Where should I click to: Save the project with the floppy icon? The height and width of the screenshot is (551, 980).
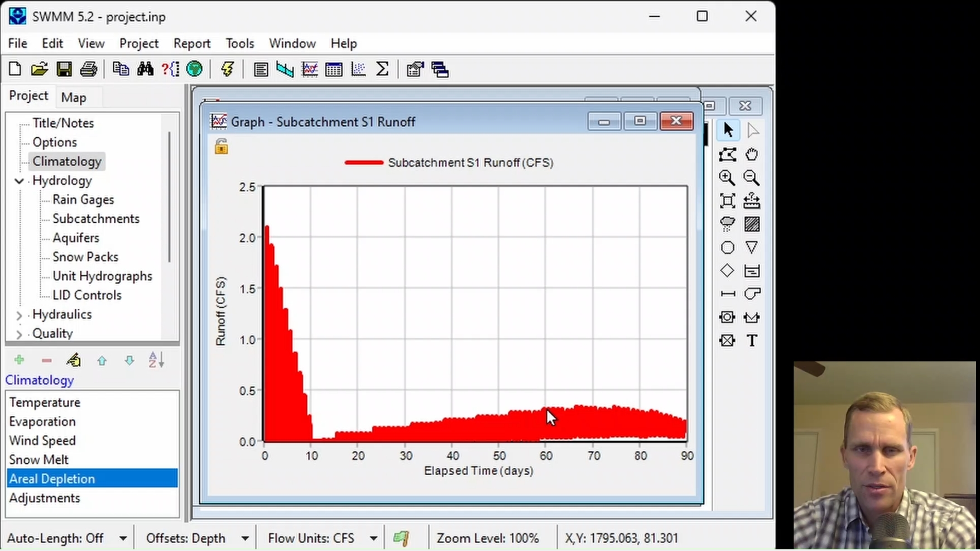64,69
